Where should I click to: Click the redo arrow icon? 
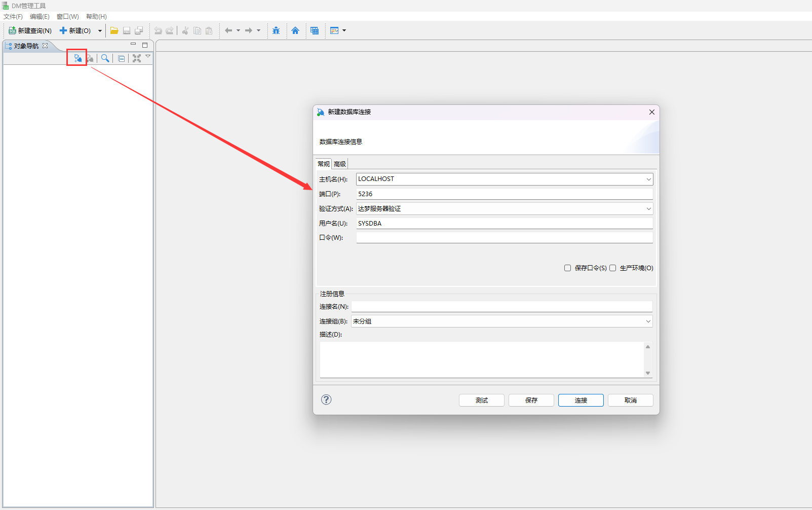point(170,30)
